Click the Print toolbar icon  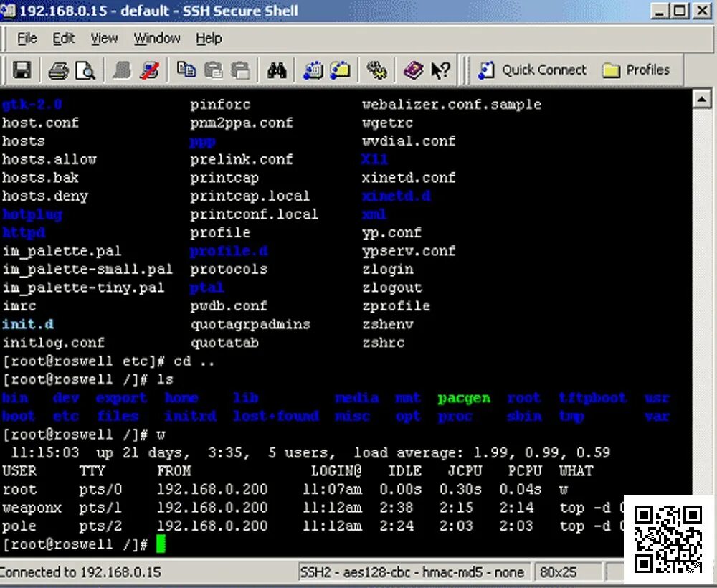[58, 70]
